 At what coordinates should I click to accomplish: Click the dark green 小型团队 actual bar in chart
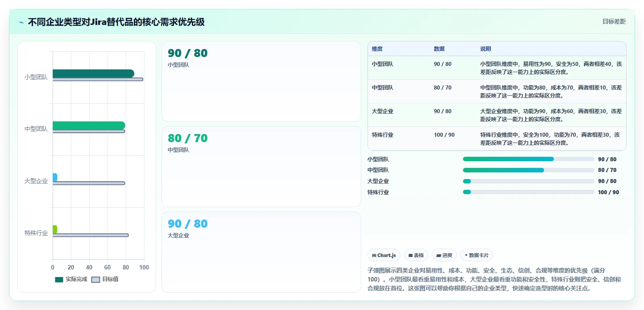coord(93,73)
